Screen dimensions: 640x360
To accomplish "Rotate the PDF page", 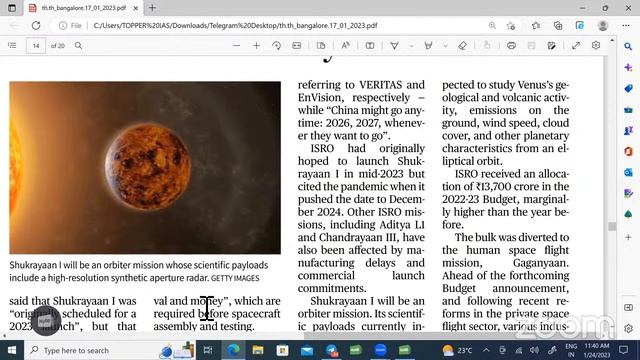I will click(277, 45).
